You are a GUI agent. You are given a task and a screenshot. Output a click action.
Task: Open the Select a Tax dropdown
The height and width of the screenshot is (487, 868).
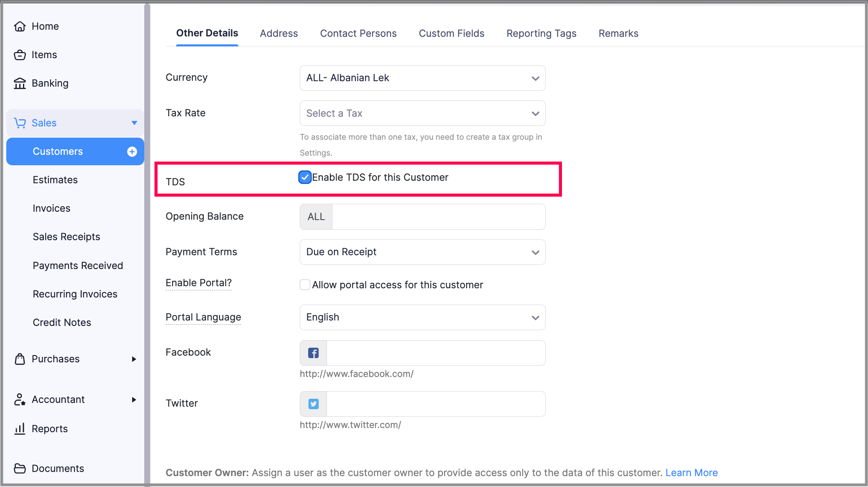(422, 113)
